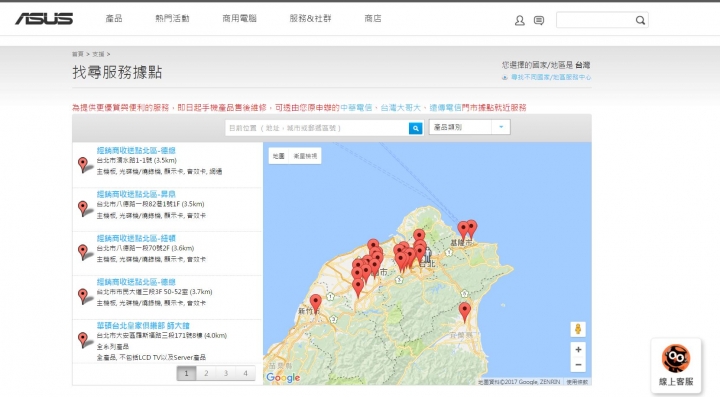This screenshot has width=720, height=397.
Task: Click the blue location search button
Action: [416, 128]
